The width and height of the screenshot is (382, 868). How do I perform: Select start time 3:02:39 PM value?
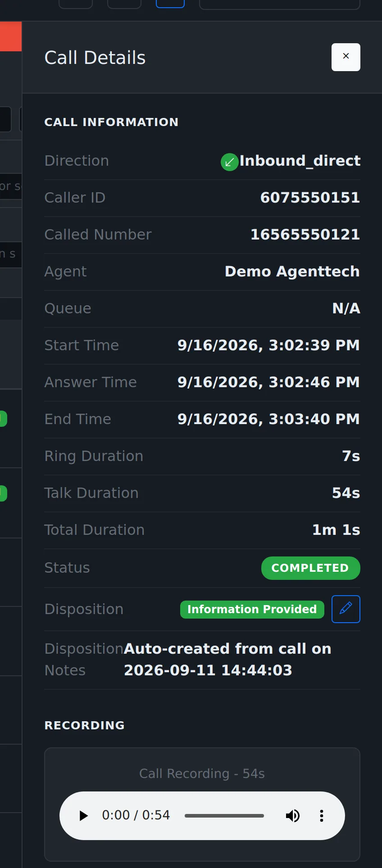[269, 345]
